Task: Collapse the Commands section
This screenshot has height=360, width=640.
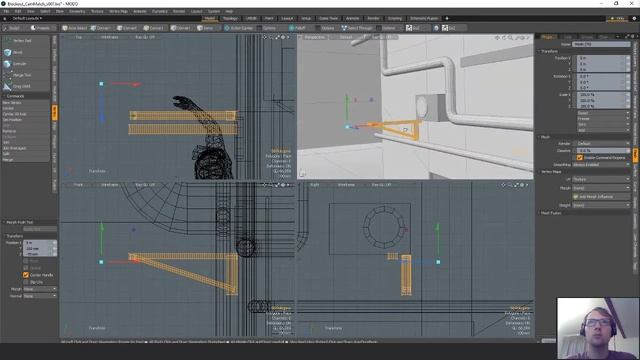Action: point(26,96)
